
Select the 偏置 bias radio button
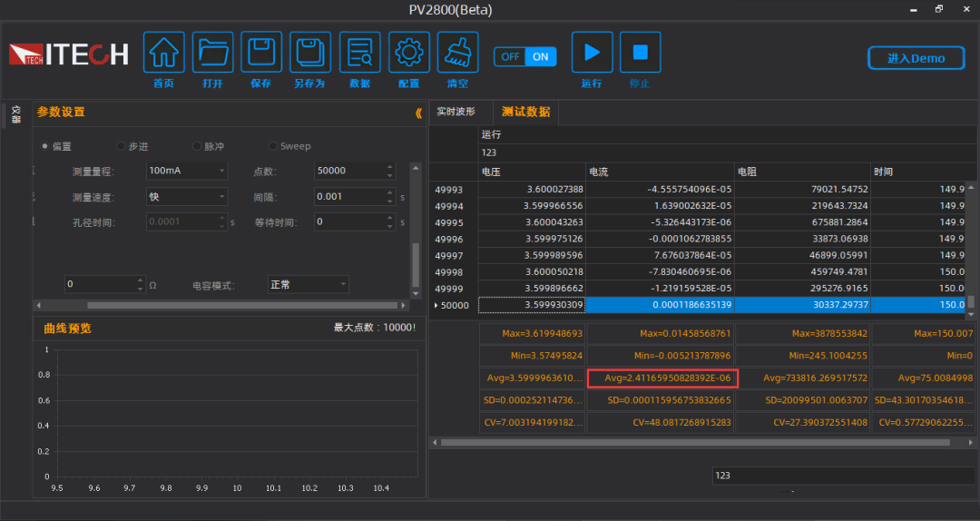point(45,146)
